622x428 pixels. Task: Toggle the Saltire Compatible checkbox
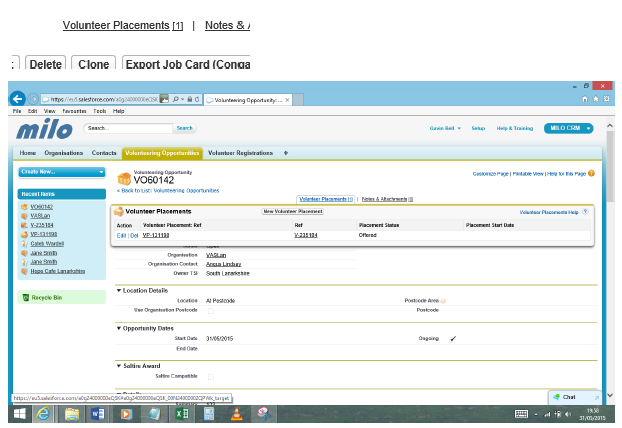point(211,377)
